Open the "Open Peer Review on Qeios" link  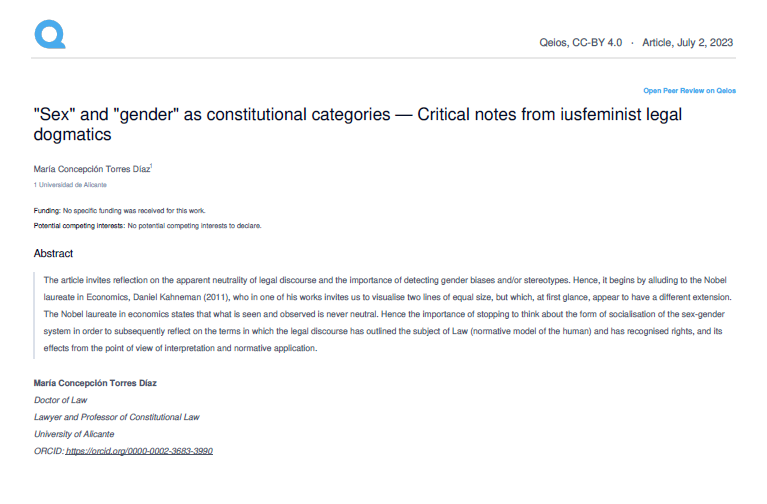pyautogui.click(x=689, y=90)
